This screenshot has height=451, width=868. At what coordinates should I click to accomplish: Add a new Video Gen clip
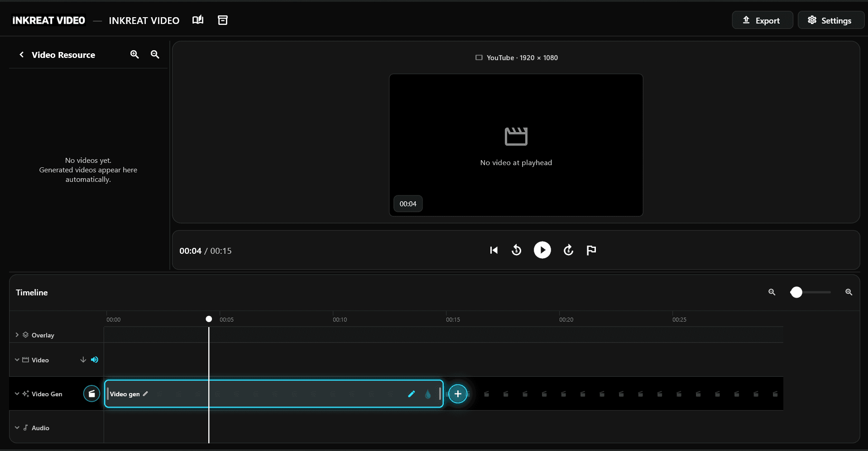[458, 394]
